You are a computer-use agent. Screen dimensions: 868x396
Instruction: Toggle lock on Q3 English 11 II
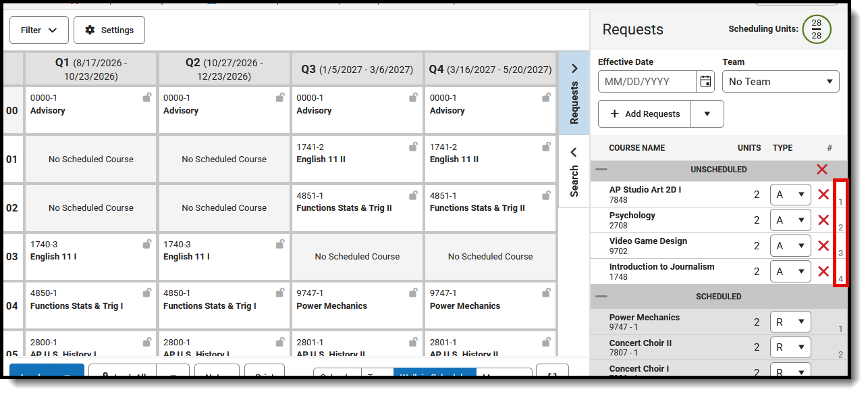point(413,147)
